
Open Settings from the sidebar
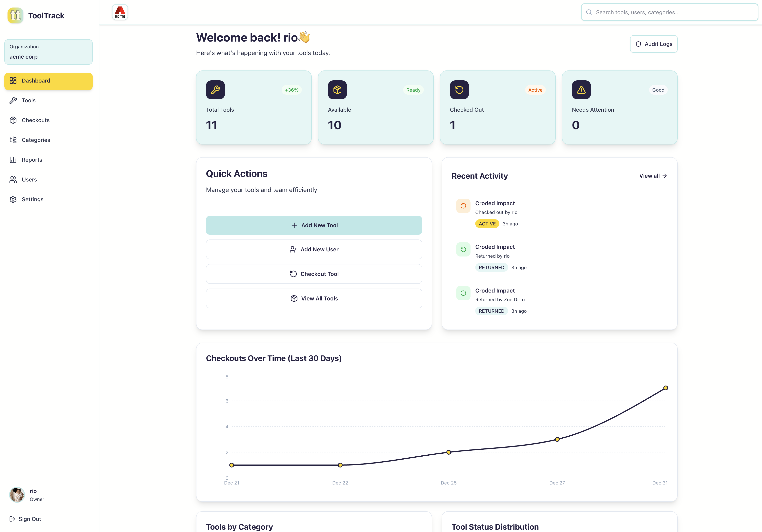pyautogui.click(x=32, y=199)
